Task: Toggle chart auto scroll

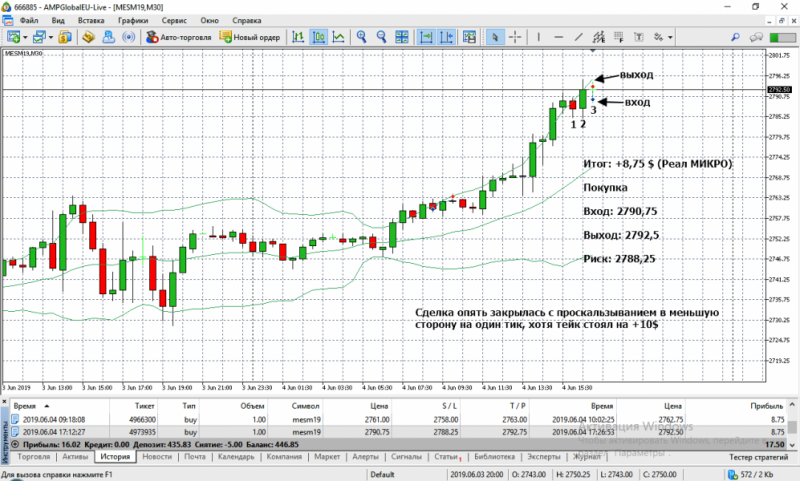Action: coord(426,37)
